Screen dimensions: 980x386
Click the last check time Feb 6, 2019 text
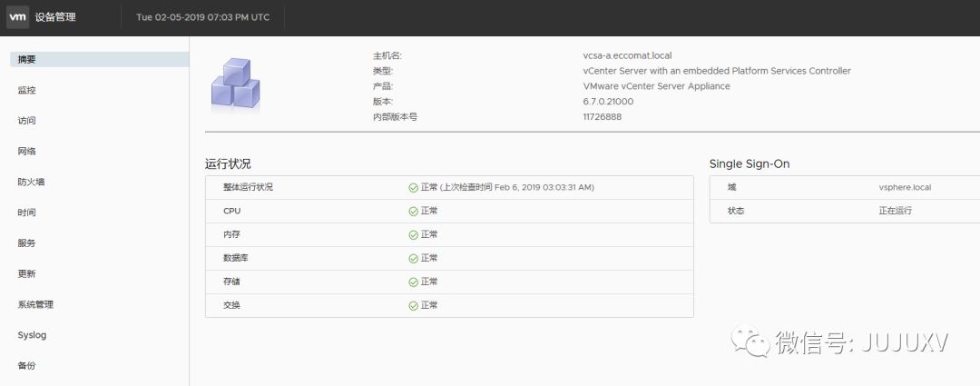coord(517,188)
